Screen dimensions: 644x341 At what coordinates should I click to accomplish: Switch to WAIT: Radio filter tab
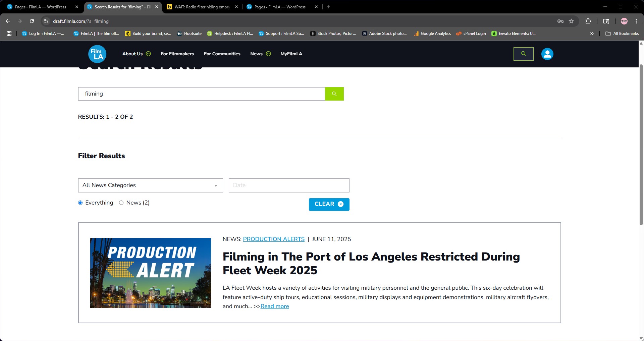click(x=202, y=7)
